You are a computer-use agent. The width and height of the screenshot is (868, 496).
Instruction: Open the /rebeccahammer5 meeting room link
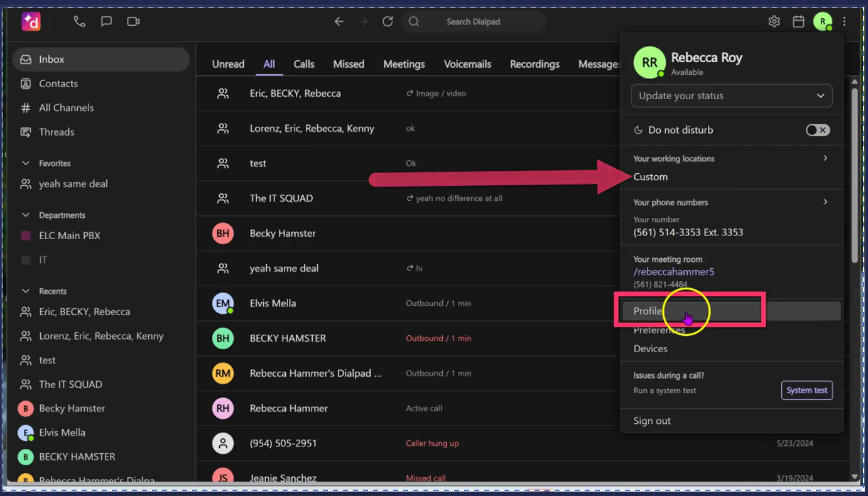[673, 272]
